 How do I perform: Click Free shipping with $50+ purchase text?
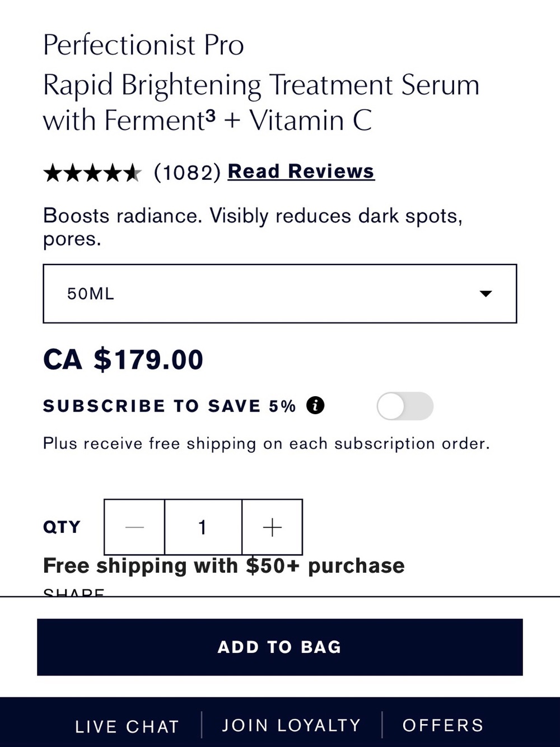[x=224, y=566]
